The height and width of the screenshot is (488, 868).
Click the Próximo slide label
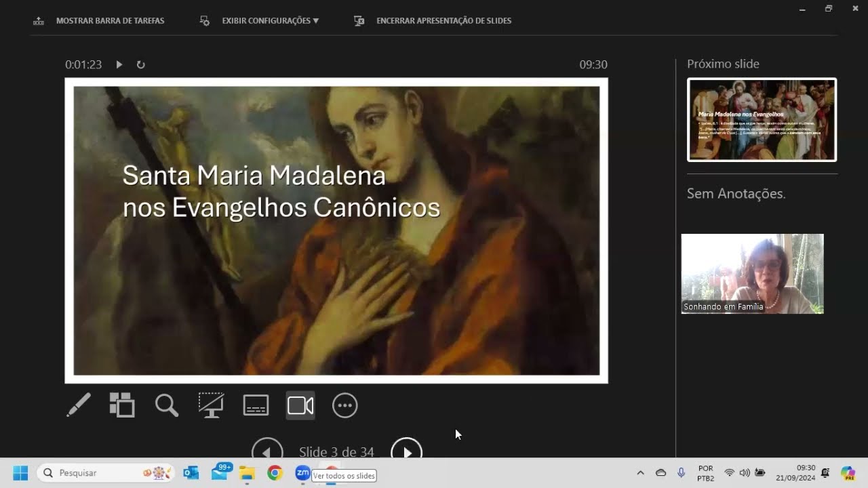click(723, 64)
